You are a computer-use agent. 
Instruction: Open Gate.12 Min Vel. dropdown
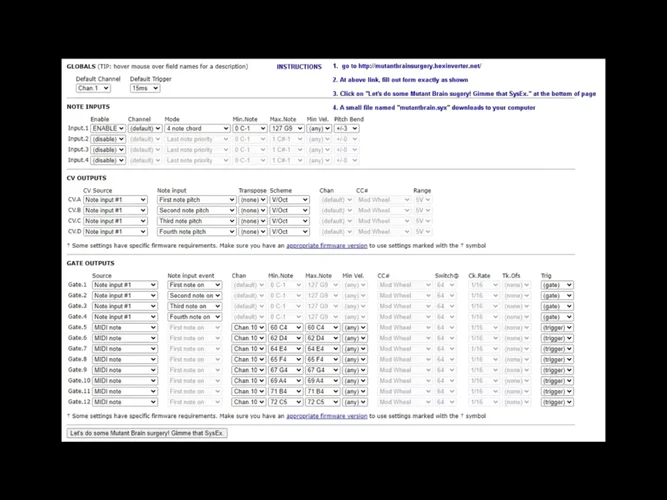355,402
